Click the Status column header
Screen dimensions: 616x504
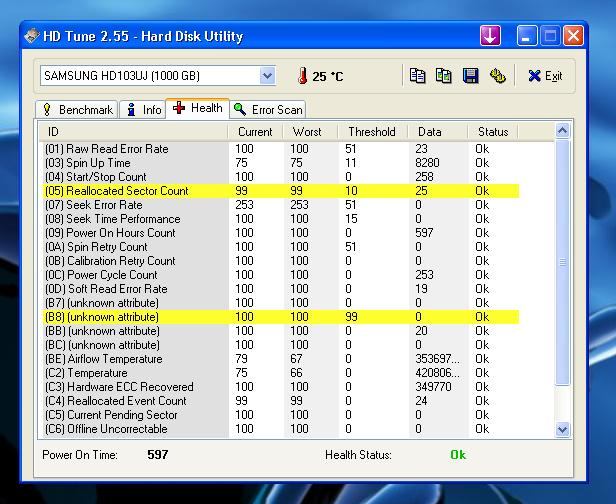click(493, 132)
